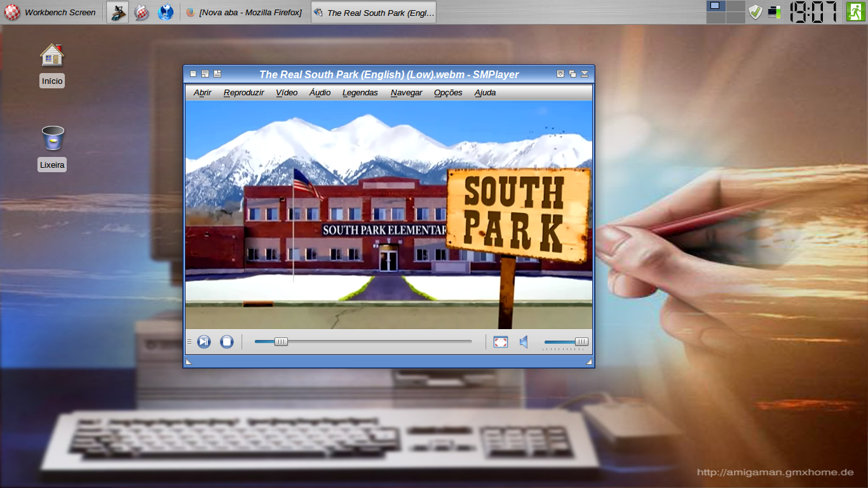Click the 19:07 digital clock

[813, 12]
